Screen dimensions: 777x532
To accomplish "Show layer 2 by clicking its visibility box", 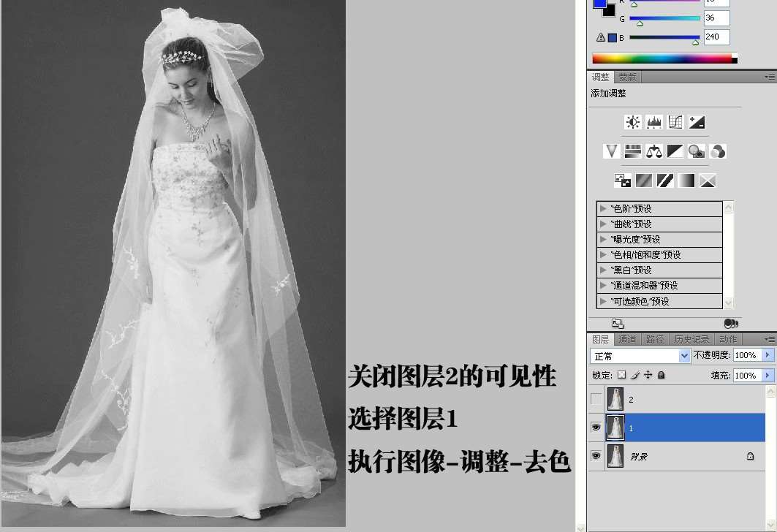I will (x=596, y=400).
